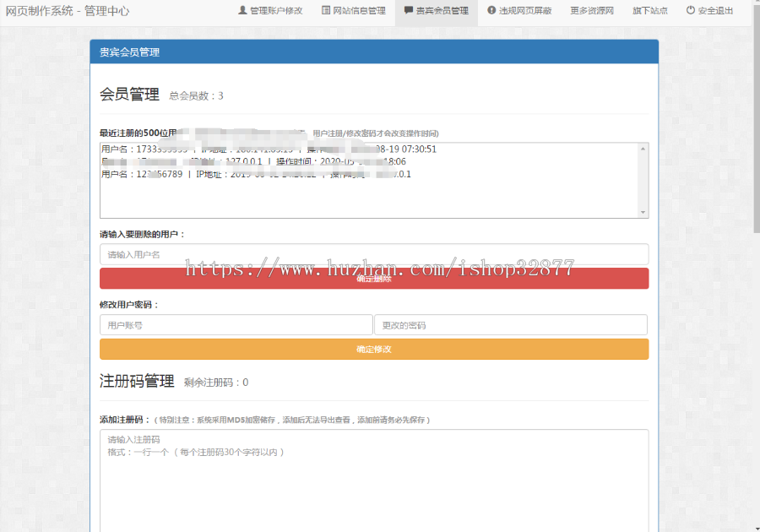The height and width of the screenshot is (532, 760).
Task: Click the user row starting with 用户名：1733
Action: [269, 149]
